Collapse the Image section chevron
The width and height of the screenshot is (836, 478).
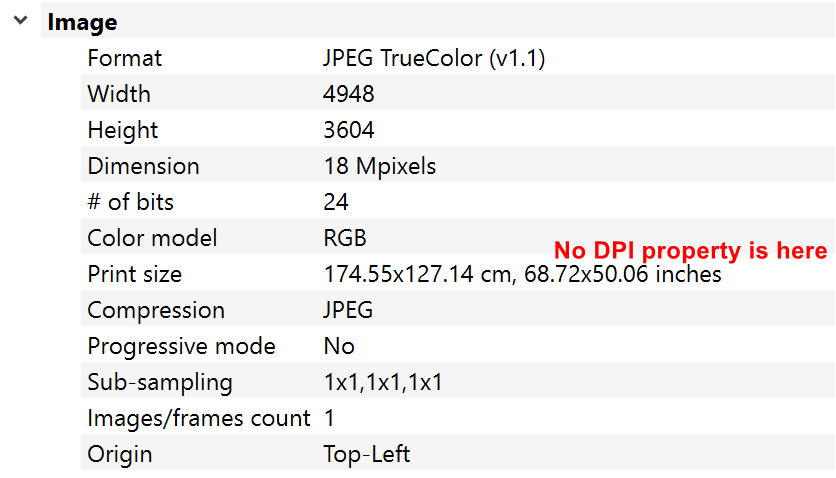[21, 21]
